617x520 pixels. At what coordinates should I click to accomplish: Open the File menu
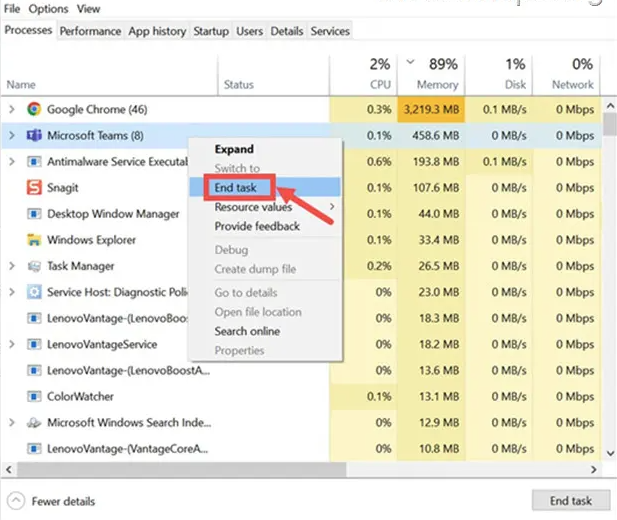pyautogui.click(x=12, y=9)
